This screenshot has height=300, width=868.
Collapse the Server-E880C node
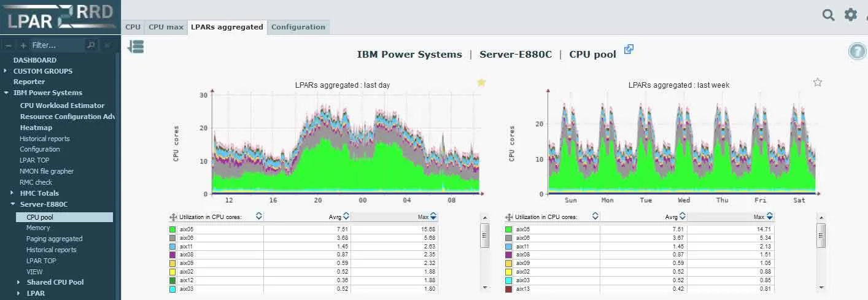(12, 204)
